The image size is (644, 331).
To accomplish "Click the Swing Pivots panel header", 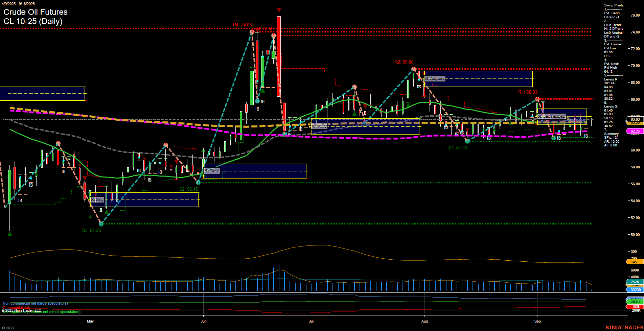I will (x=614, y=5).
